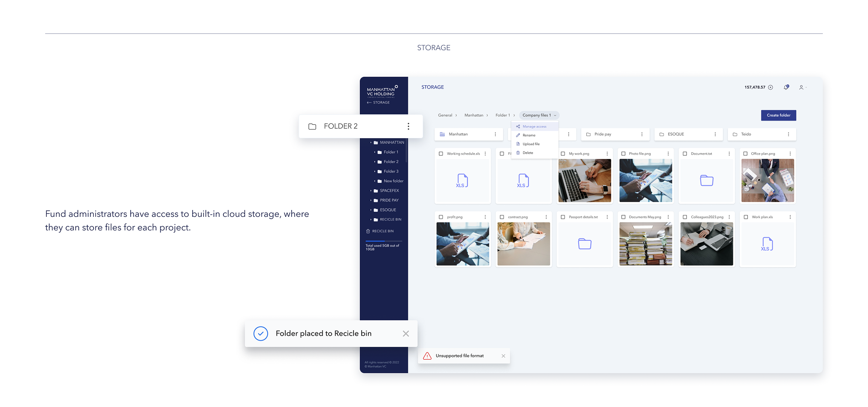Open options for profit.png file
This screenshot has width=868, height=407.
click(486, 217)
